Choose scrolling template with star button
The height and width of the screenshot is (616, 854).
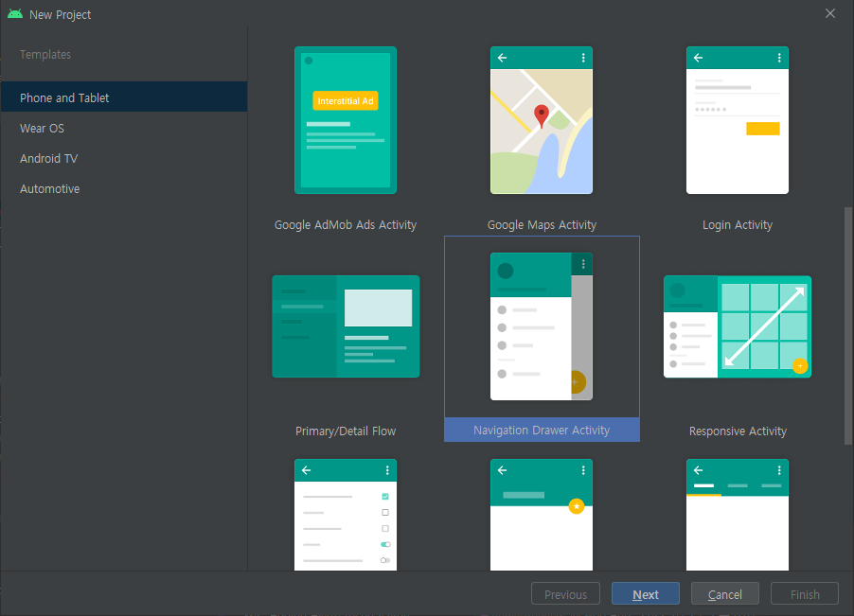click(542, 515)
